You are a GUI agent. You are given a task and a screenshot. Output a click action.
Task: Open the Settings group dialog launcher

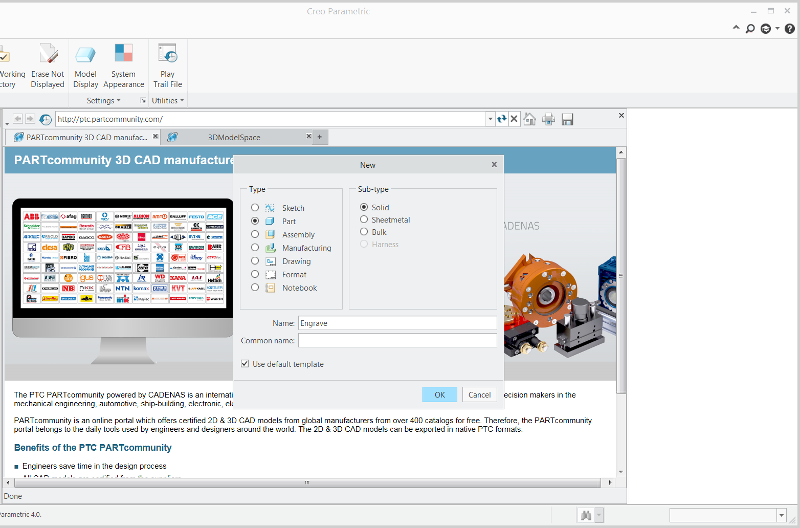point(143,100)
